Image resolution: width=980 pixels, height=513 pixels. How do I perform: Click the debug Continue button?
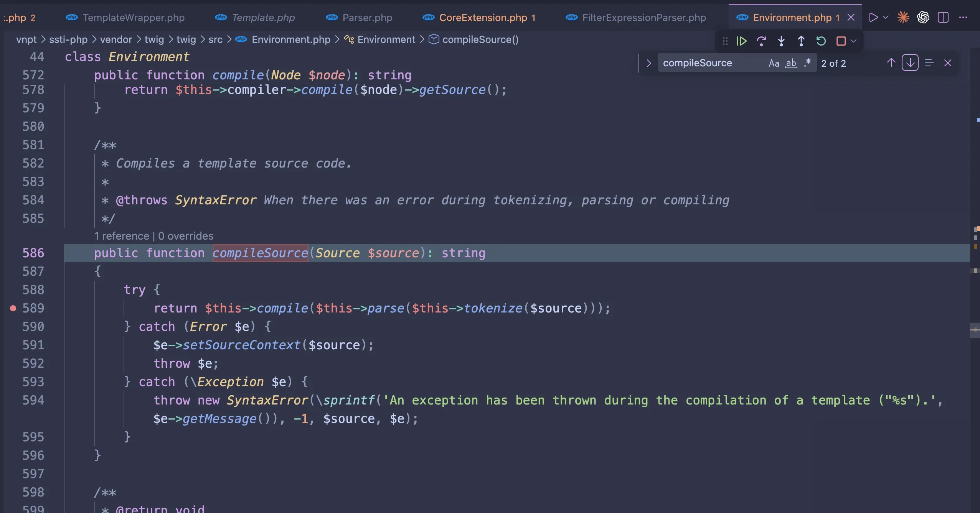coord(741,41)
